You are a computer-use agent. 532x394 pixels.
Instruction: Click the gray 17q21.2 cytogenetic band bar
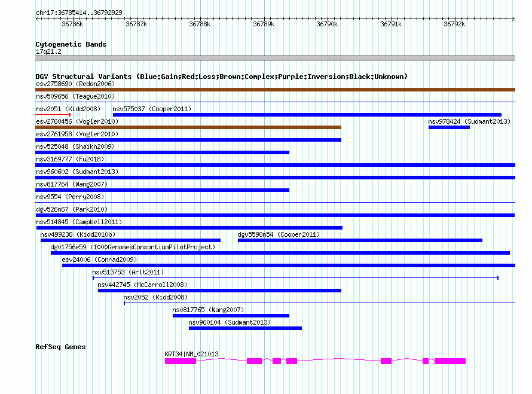[x=275, y=58]
